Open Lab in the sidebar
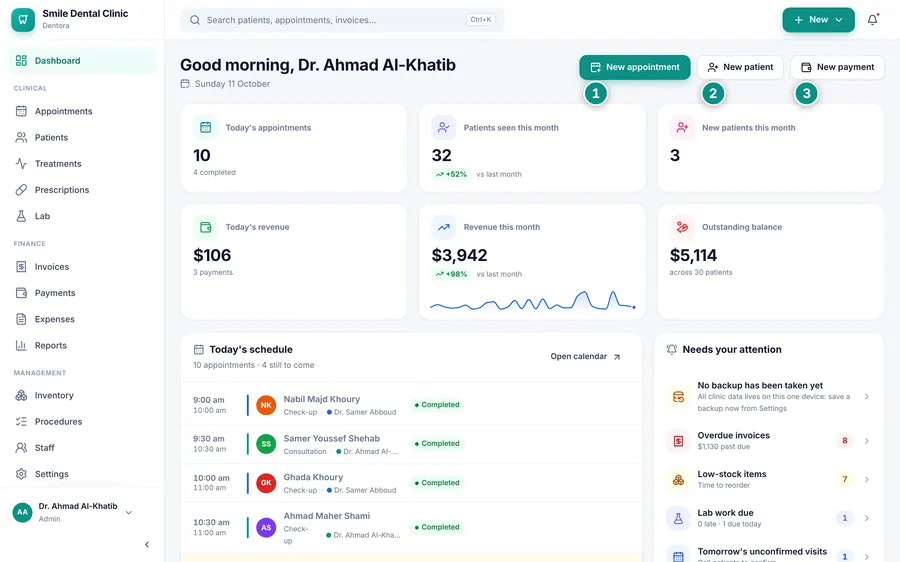This screenshot has width=900, height=562. pyautogui.click(x=82, y=216)
